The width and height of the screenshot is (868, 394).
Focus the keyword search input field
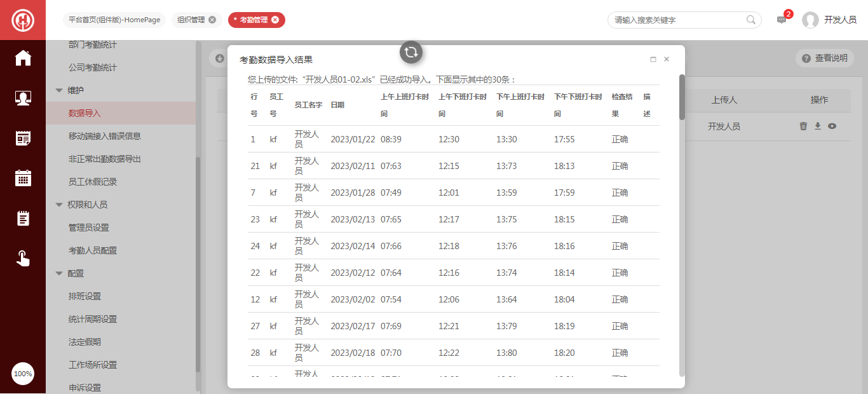click(x=679, y=20)
